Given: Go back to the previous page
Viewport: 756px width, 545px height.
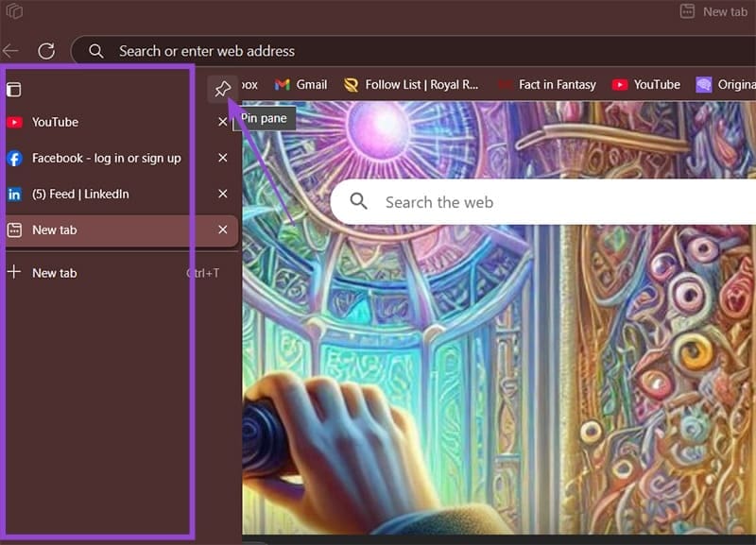Looking at the screenshot, I should [x=10, y=51].
